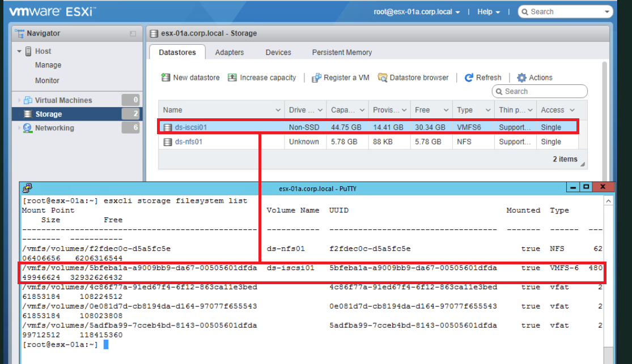Click the New datastore button label
The width and height of the screenshot is (632, 364).
(x=196, y=78)
